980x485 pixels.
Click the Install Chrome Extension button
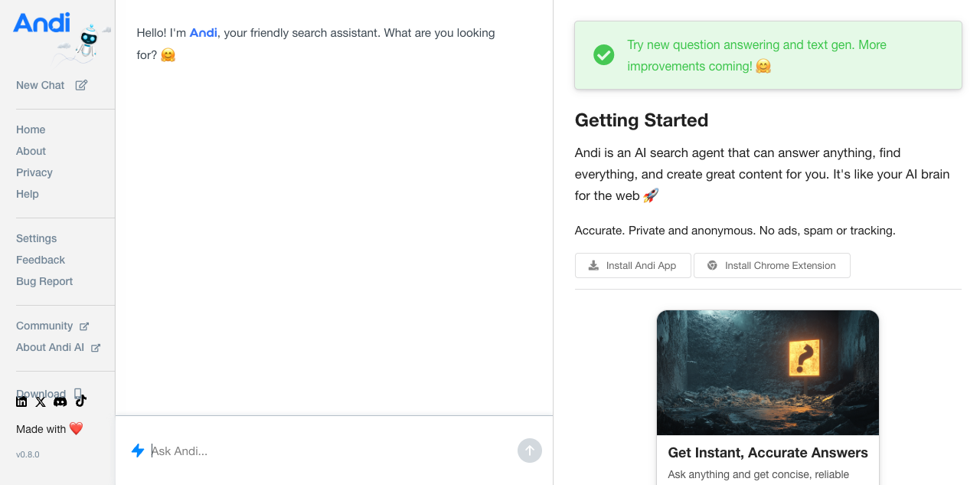772,265
